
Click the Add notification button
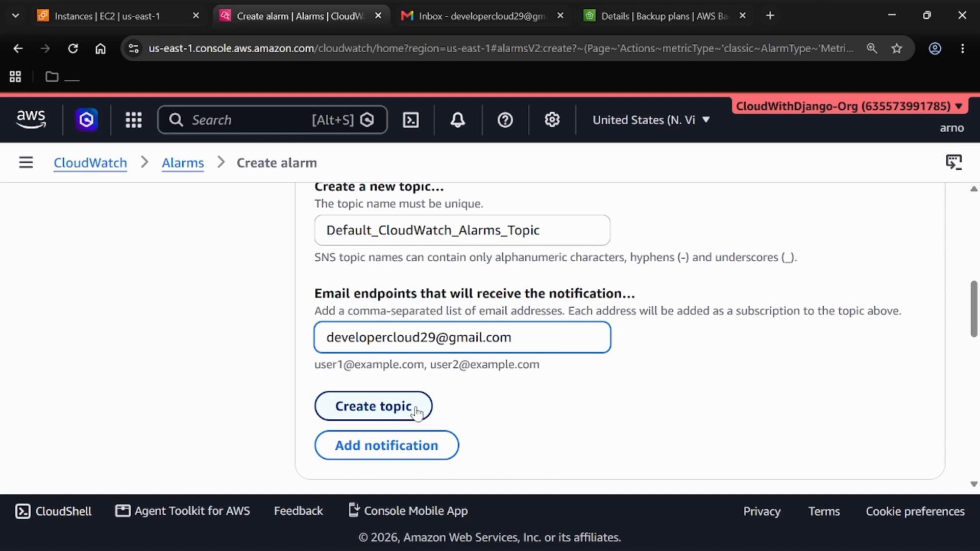point(386,445)
